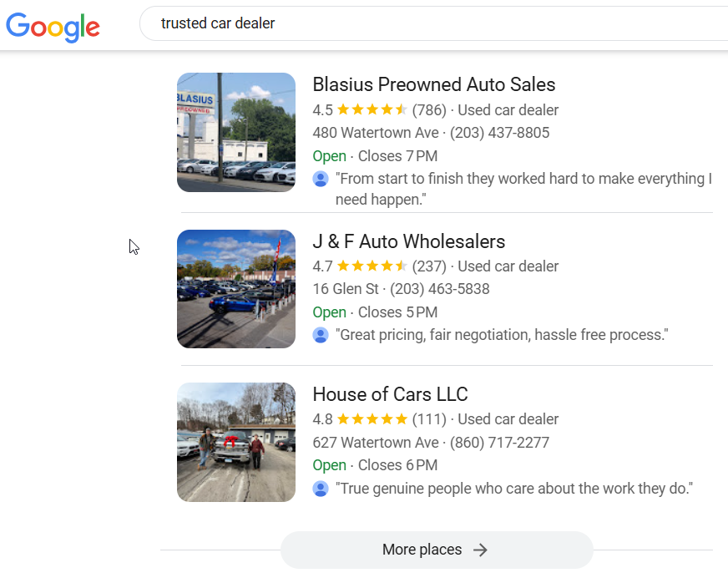Viewport: 728px width, 578px height.
Task: Click the Blasius dealership photo thumbnail
Action: 236,132
